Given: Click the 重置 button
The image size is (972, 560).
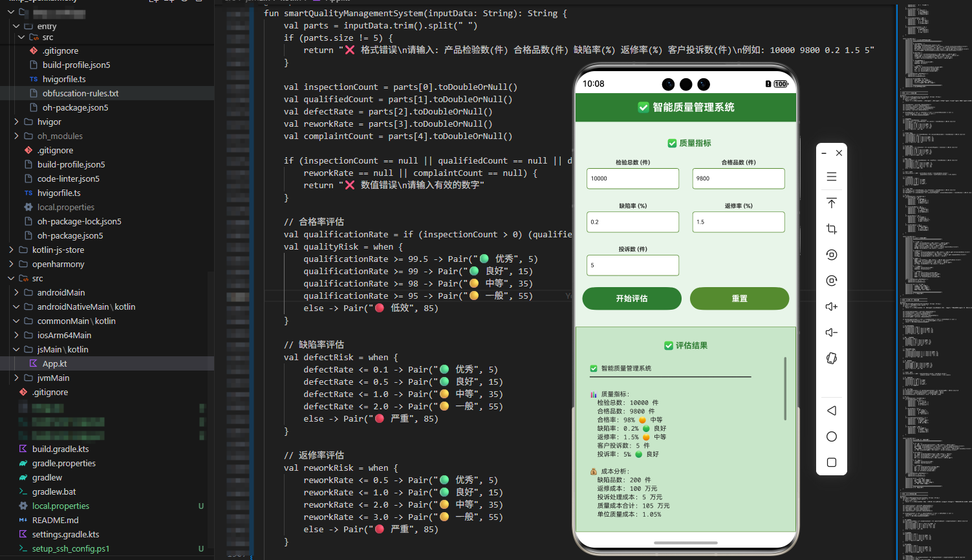Looking at the screenshot, I should click(739, 298).
